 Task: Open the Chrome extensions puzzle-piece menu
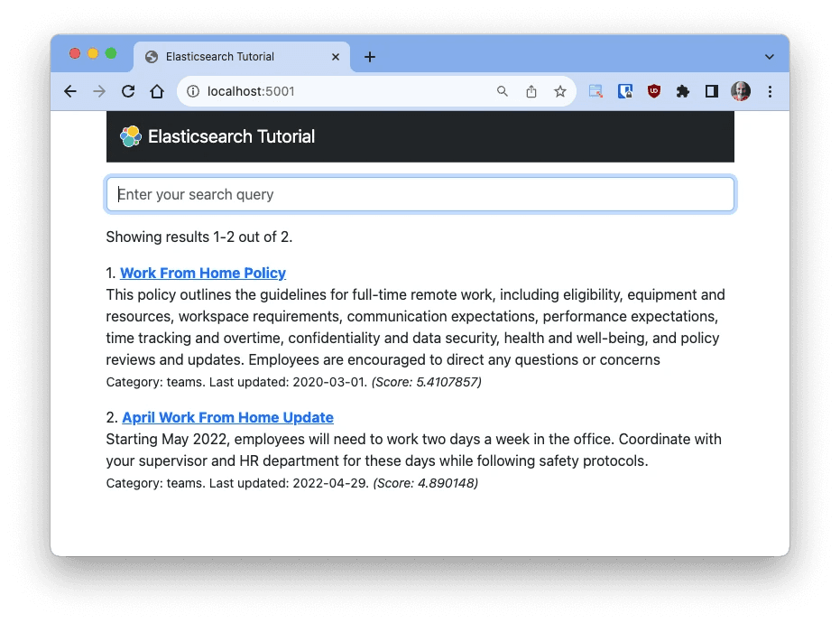click(682, 91)
